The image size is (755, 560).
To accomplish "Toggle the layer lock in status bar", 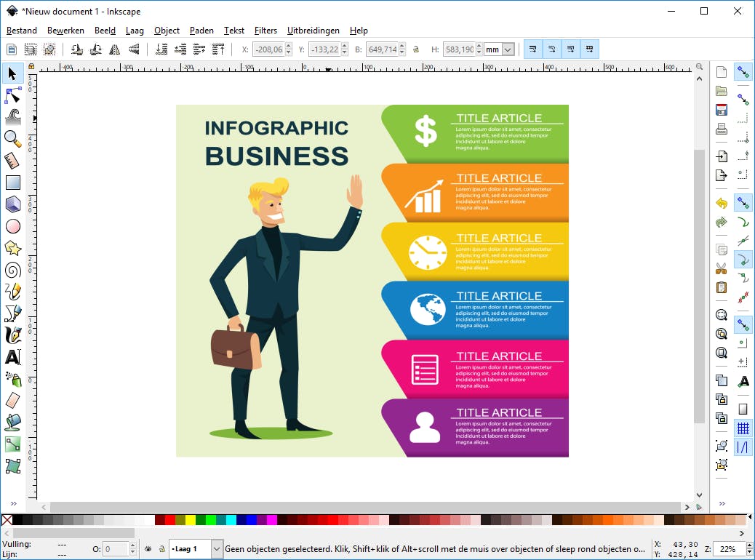I will (x=162, y=549).
